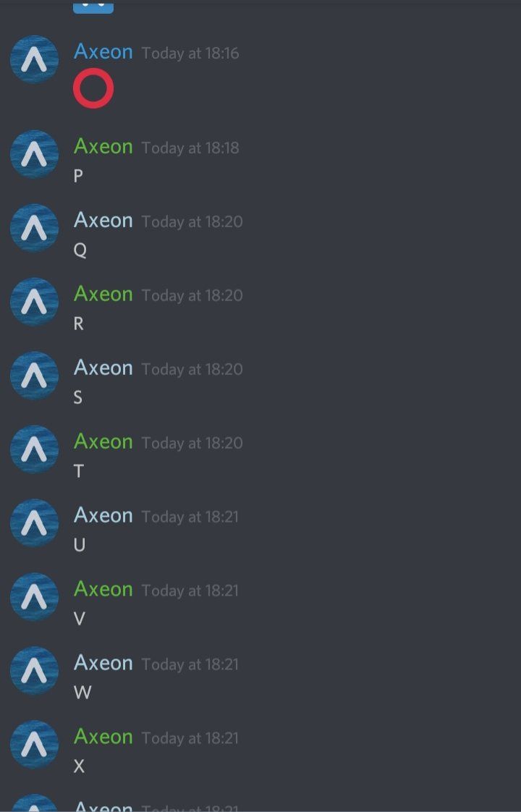The height and width of the screenshot is (812, 521).
Task: Click the Axeon username above message Q
Action: [x=103, y=221]
